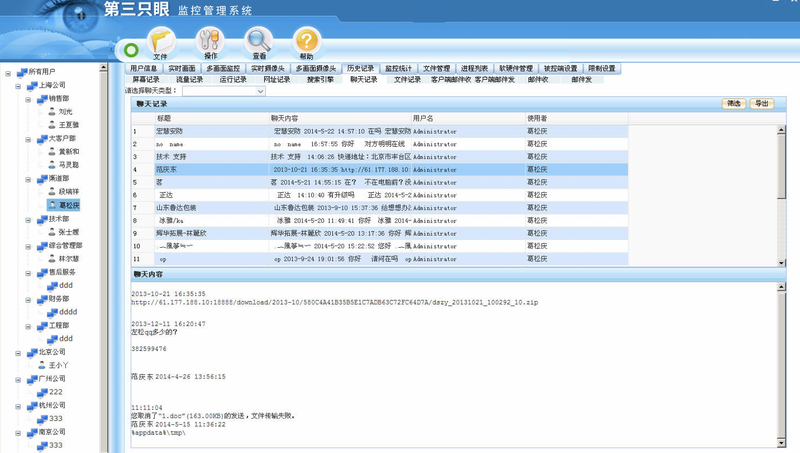
Task: Select chat row titled 陆庆东
Action: coord(380,169)
